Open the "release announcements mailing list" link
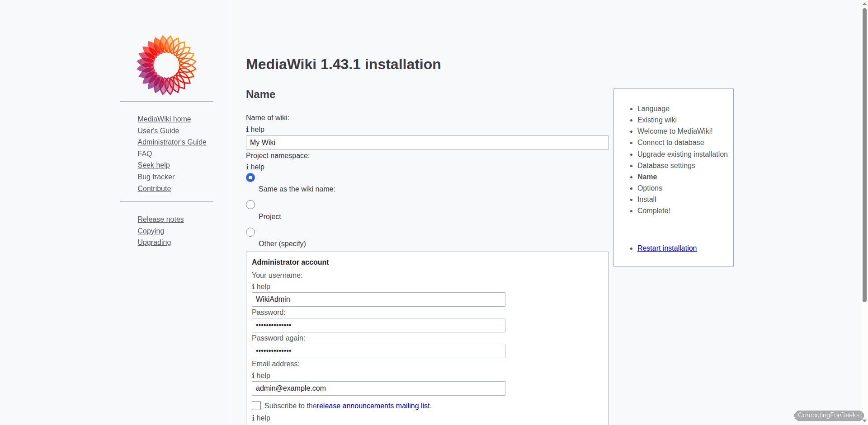Viewport: 868px width, 425px height. coord(373,406)
